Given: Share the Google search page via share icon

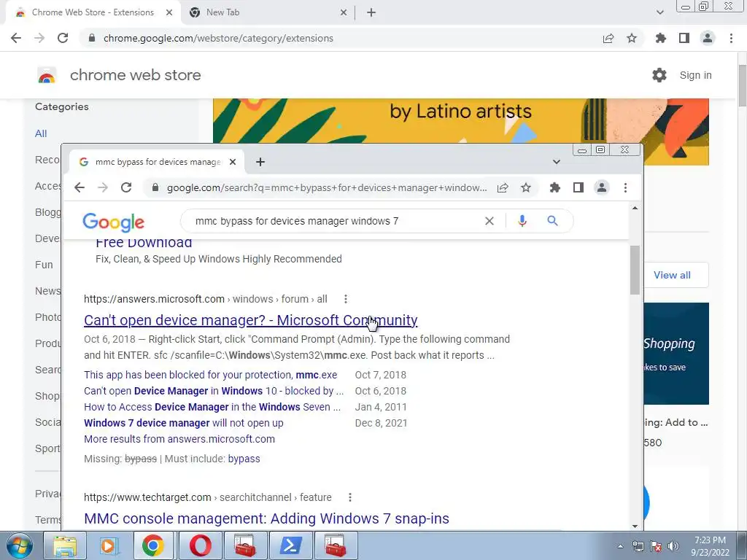Looking at the screenshot, I should [x=503, y=187].
